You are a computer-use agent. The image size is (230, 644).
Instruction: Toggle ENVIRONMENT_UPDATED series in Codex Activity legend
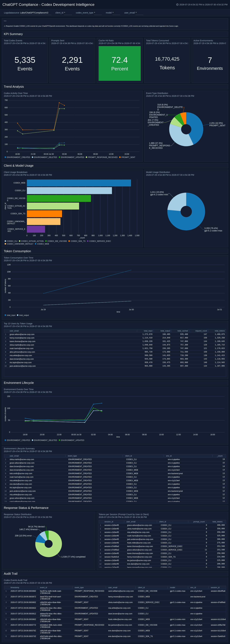(71, 157)
